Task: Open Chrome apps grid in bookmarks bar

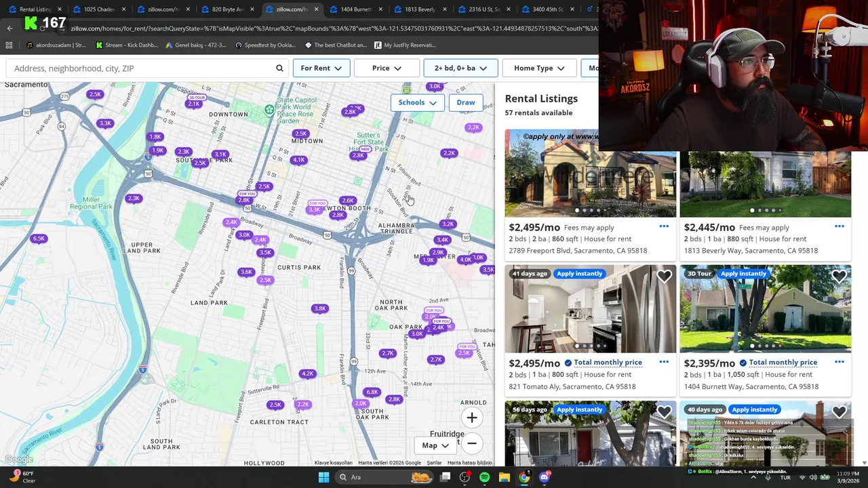Action: click(9, 45)
